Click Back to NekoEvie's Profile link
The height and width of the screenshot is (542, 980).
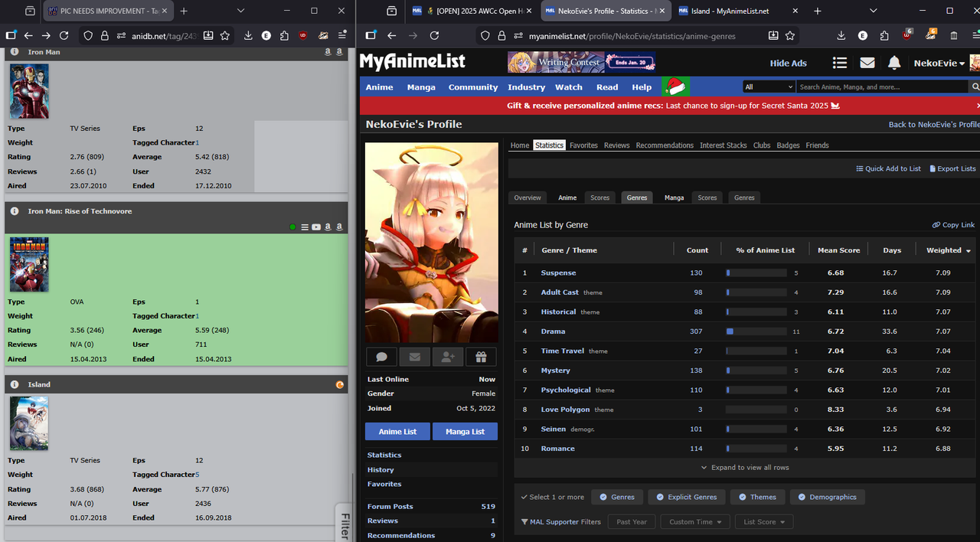pyautogui.click(x=934, y=124)
